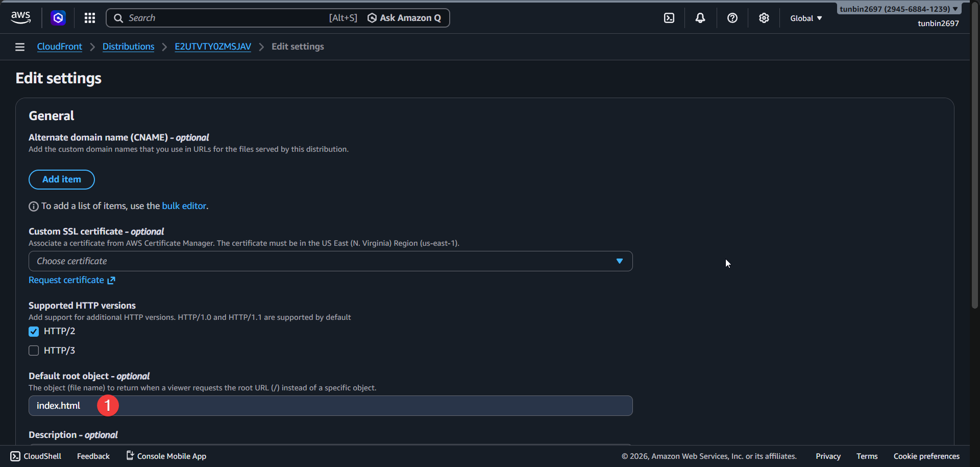
Task: Open the settings gear icon
Action: pos(764,17)
